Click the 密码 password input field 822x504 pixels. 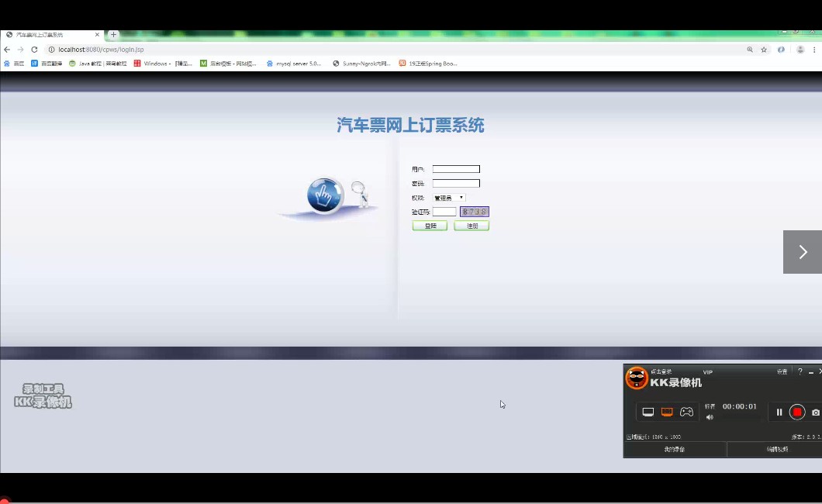pyautogui.click(x=456, y=183)
